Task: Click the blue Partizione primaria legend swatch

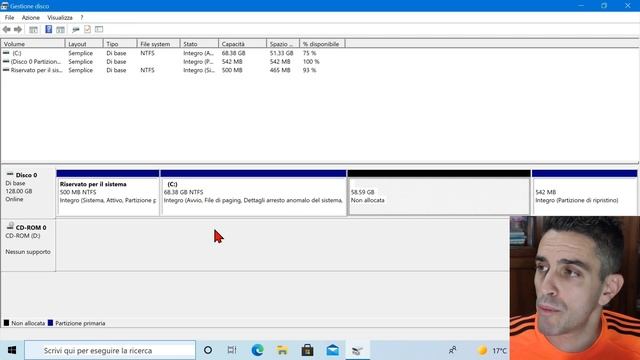Action: [x=50, y=323]
